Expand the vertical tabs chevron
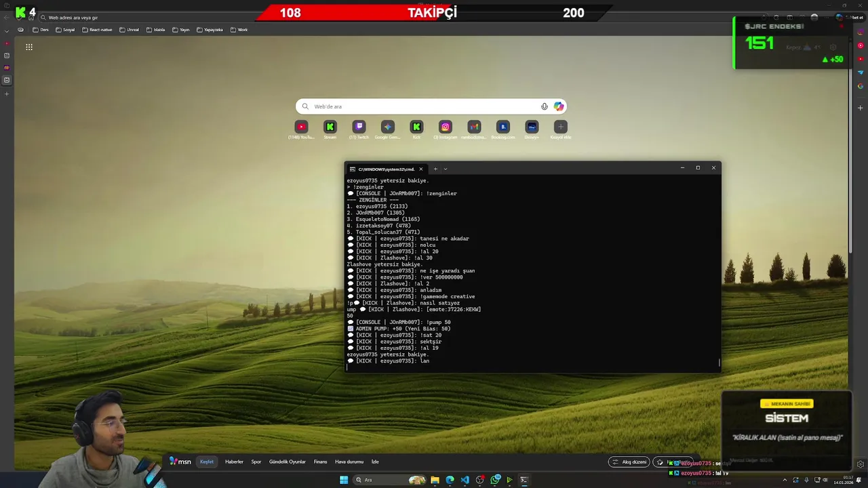Viewport: 868px width, 488px height. [x=7, y=30]
